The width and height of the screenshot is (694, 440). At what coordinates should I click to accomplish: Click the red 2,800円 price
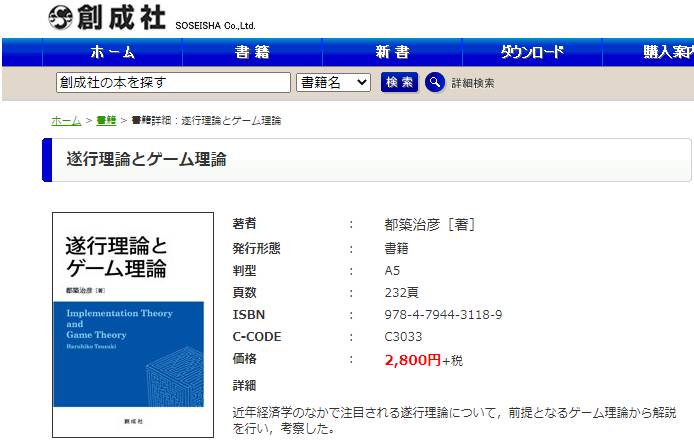(x=412, y=359)
